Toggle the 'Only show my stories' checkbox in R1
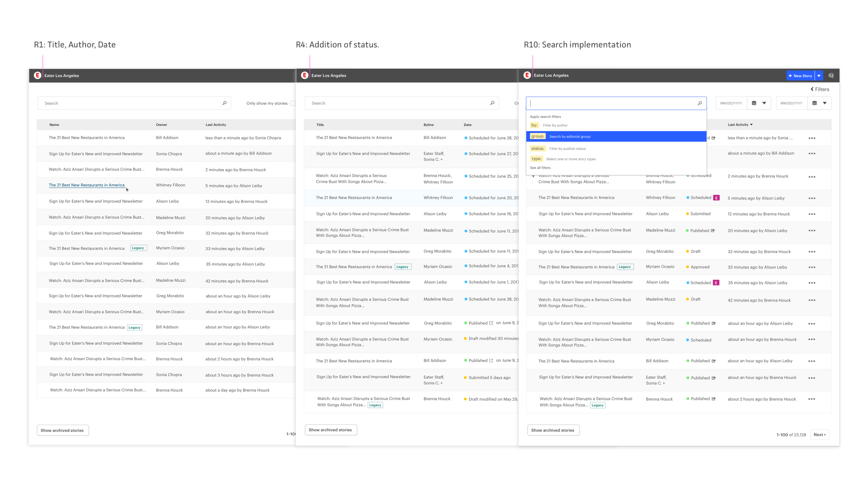 [x=293, y=103]
